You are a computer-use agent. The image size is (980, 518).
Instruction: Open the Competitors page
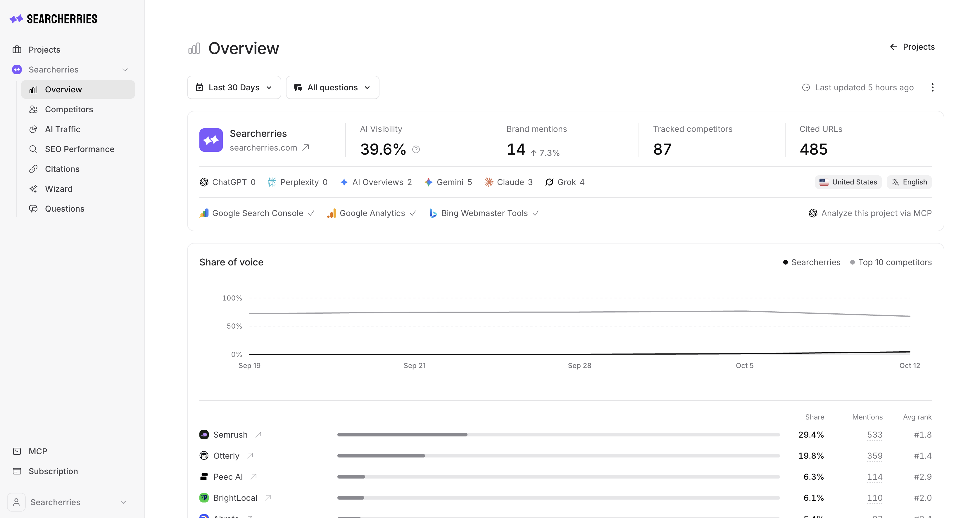[78, 110]
